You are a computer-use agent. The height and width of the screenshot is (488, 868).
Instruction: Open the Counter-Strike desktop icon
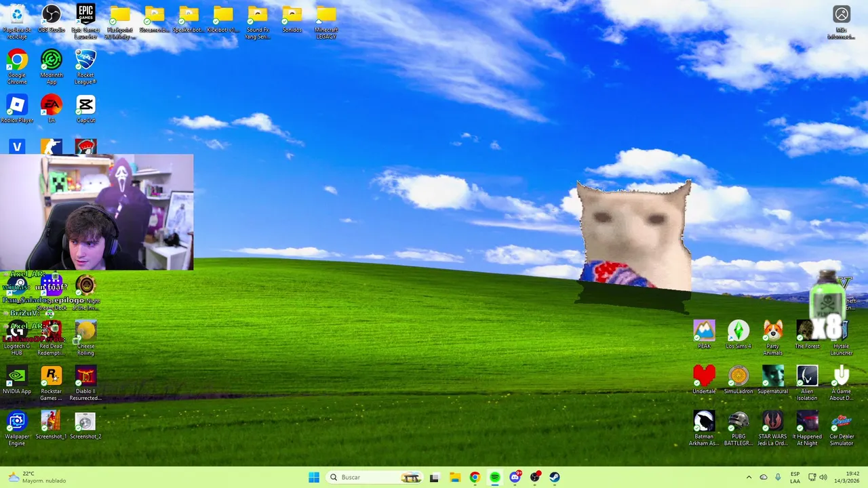point(52,146)
